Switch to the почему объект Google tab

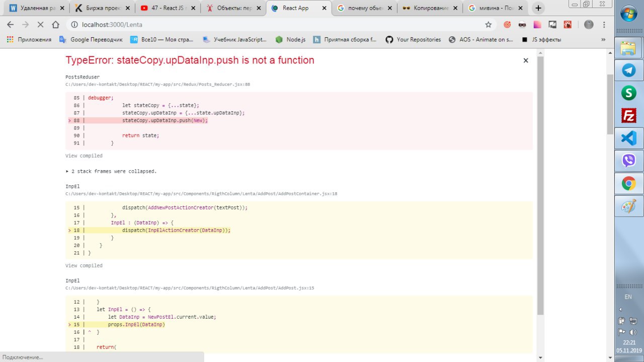click(364, 8)
